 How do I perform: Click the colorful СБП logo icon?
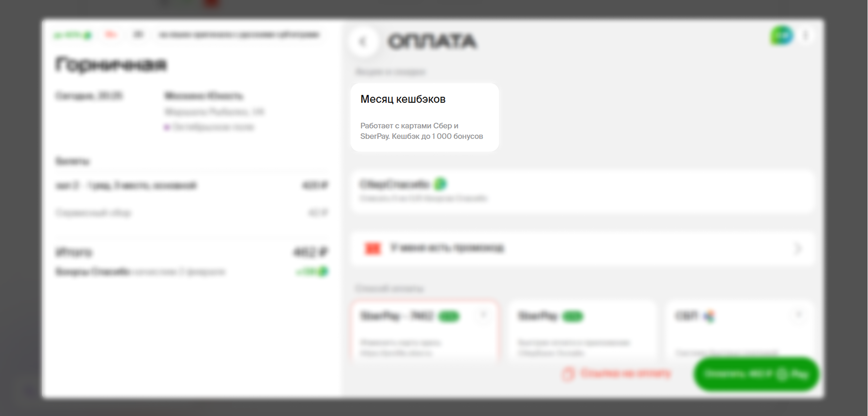(709, 316)
